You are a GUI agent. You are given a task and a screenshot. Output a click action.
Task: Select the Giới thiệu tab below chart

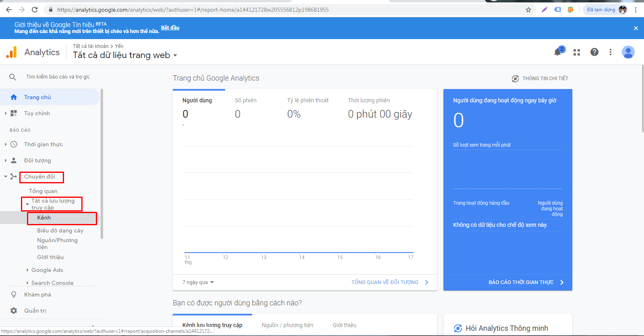[x=344, y=325]
